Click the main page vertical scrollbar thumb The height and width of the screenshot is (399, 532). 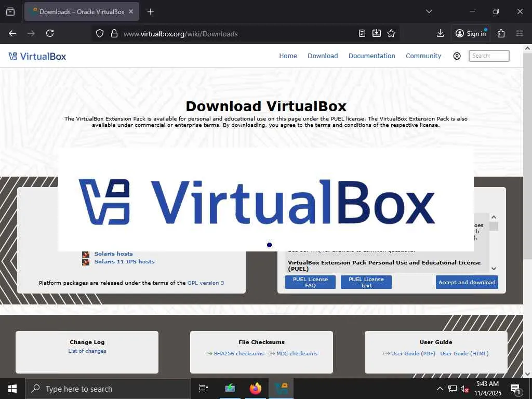(x=527, y=157)
